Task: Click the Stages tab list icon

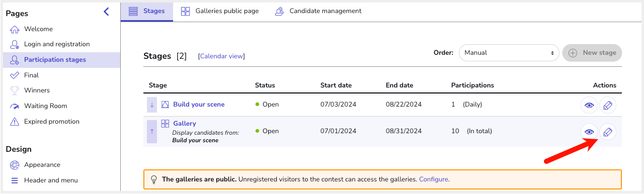Action: pos(133,11)
